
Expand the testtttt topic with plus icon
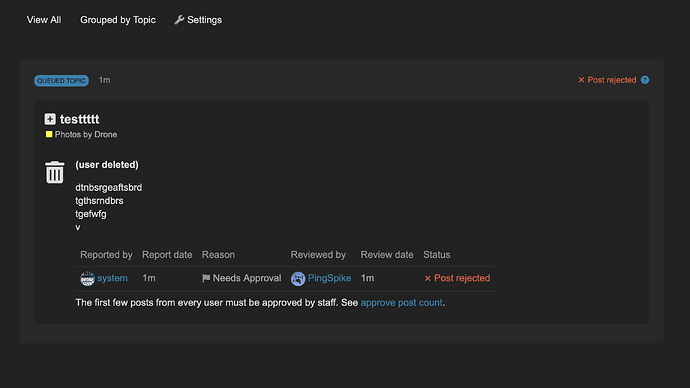tap(50, 119)
